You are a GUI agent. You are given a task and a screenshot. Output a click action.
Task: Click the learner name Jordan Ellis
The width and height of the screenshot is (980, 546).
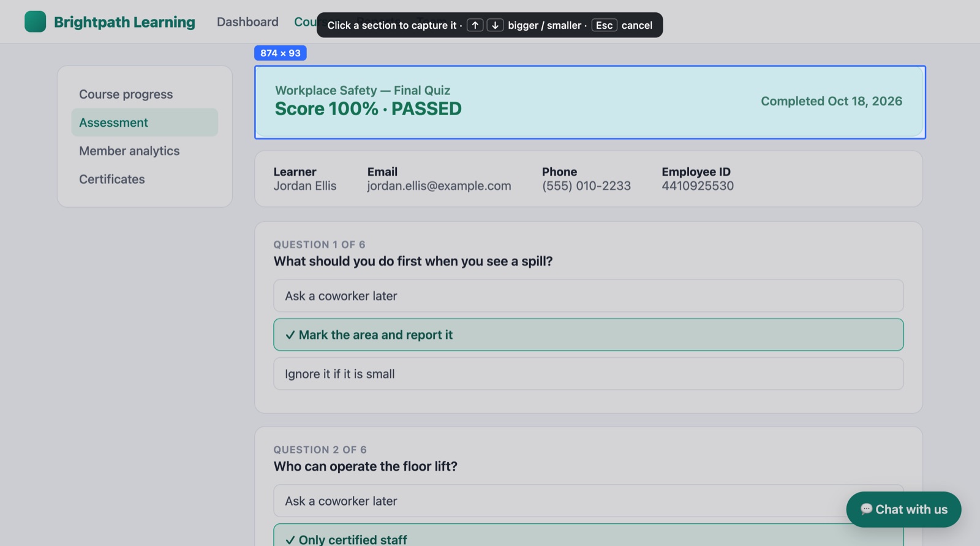click(x=305, y=186)
